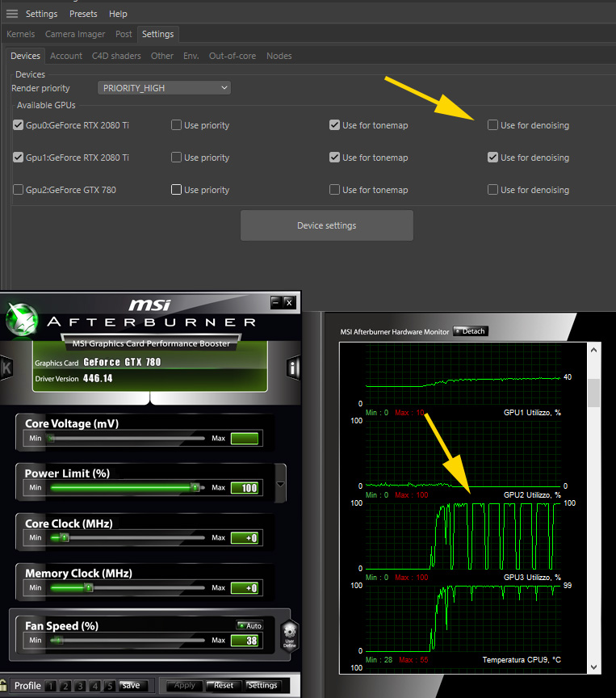Image resolution: width=616 pixels, height=698 pixels.
Task: Click the MSI Afterburner dragon logo
Action: (x=21, y=319)
